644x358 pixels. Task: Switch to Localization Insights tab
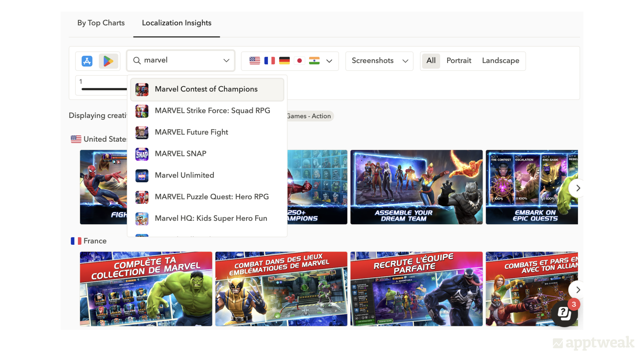coord(177,23)
